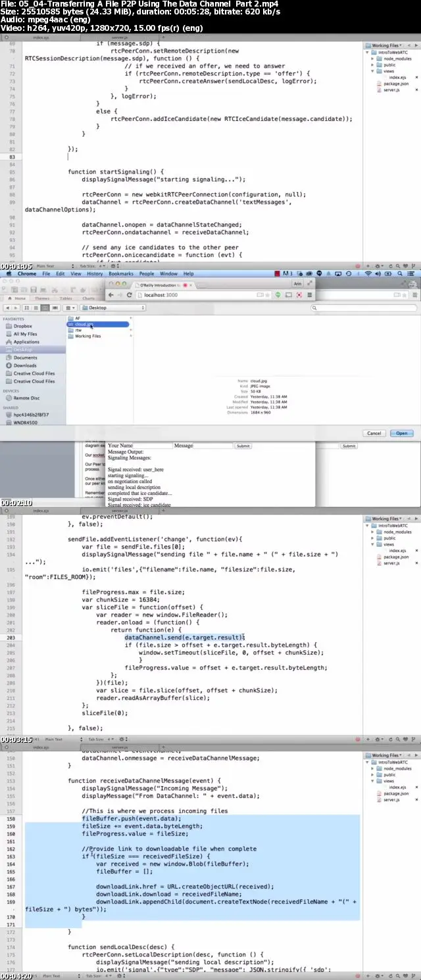Expand the public folder in the 00:01:05 frame
Image resolution: width=421 pixels, height=980 pixels.
pos(373,65)
